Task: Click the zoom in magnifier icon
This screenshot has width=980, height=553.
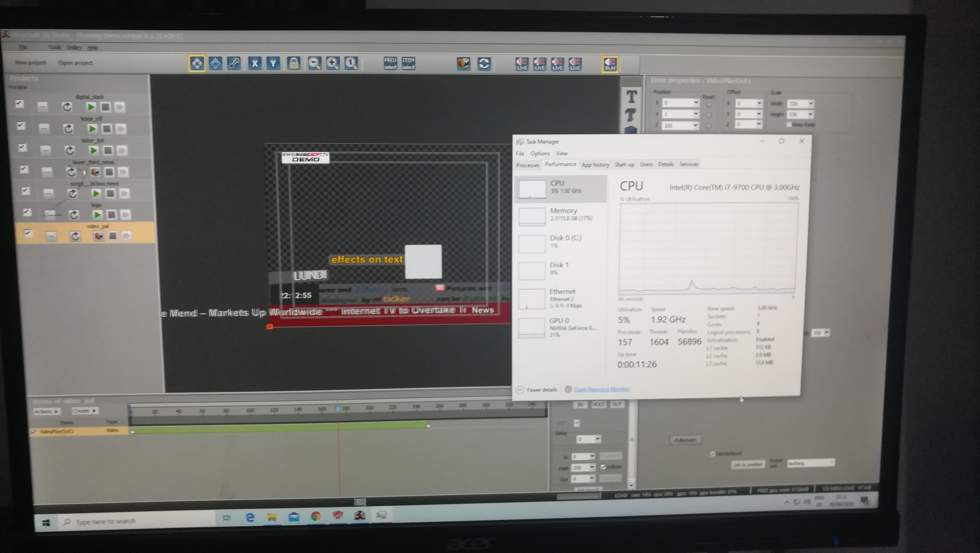Action: click(x=332, y=63)
